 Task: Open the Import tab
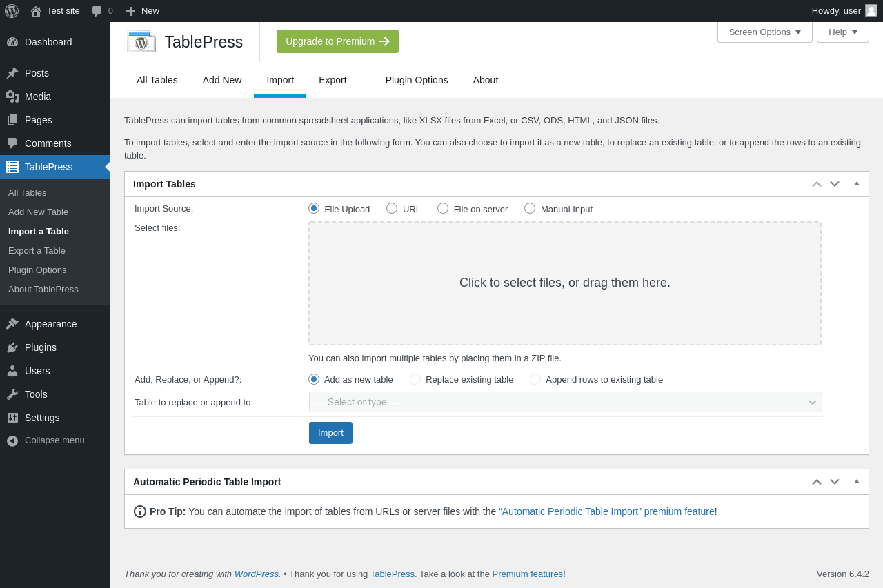pyautogui.click(x=280, y=80)
